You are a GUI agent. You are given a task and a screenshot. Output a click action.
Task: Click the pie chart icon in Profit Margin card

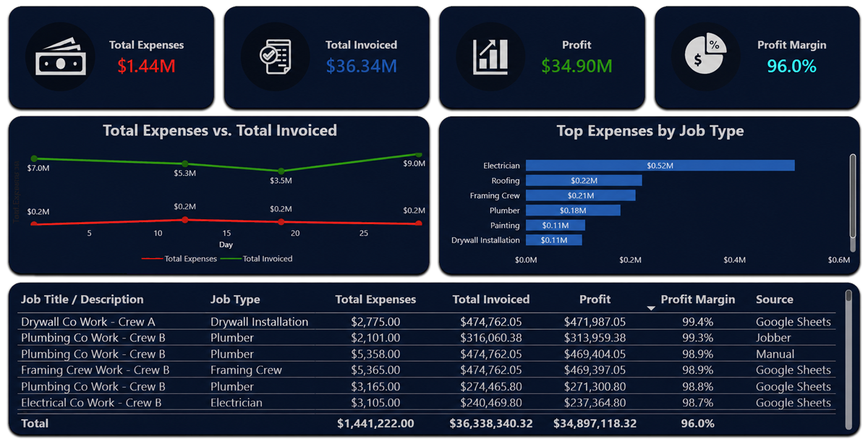[706, 56]
